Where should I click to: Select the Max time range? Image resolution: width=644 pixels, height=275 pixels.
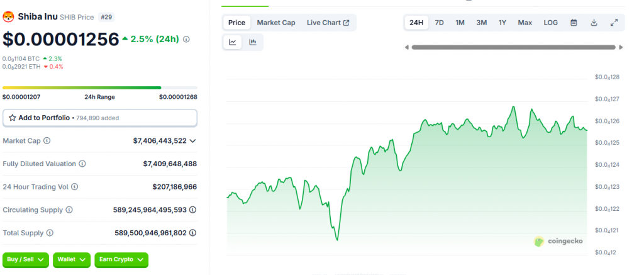pos(525,23)
